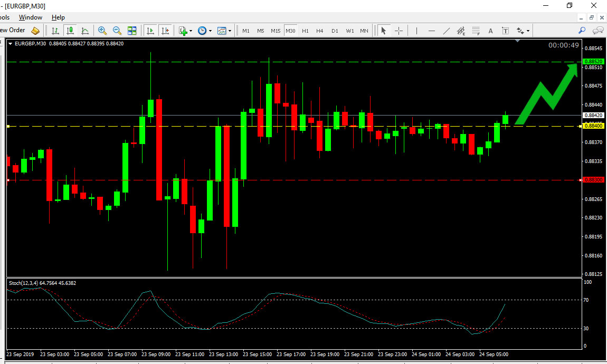Toggle the Auto Scroll chart button
This screenshot has width=607, height=364.
point(150,31)
